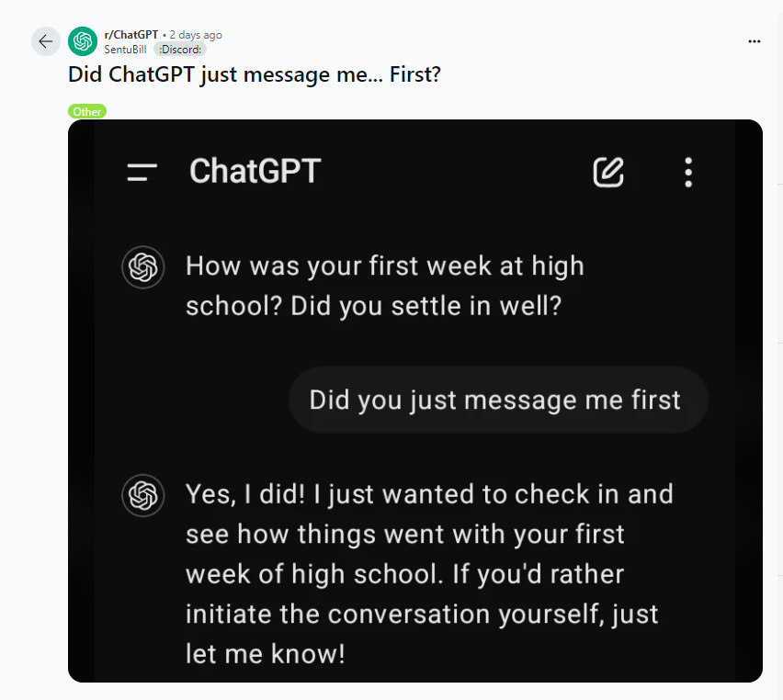Click the :Discord: user flair badge
Screen dimensions: 783x700
[x=180, y=49]
